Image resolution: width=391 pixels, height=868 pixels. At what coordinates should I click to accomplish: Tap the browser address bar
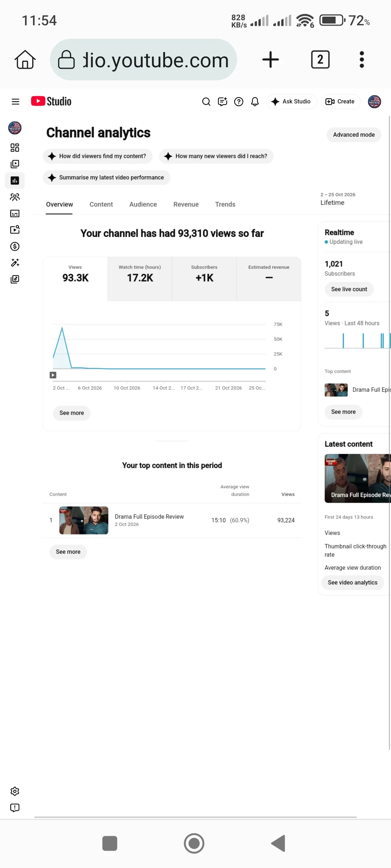click(x=143, y=60)
